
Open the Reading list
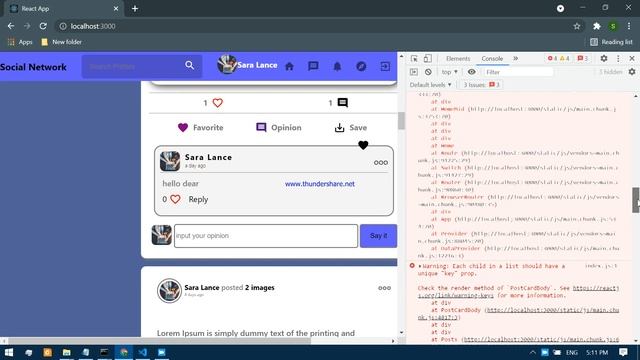(x=611, y=42)
